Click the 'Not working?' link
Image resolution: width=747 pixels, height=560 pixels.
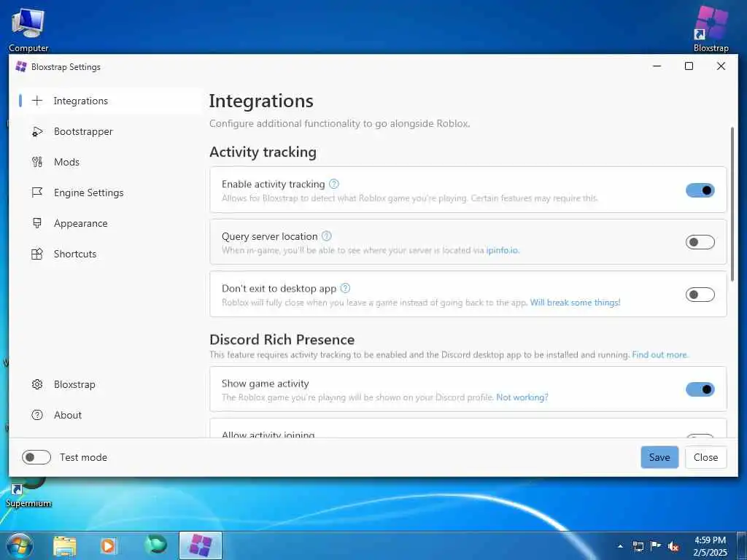(x=522, y=397)
